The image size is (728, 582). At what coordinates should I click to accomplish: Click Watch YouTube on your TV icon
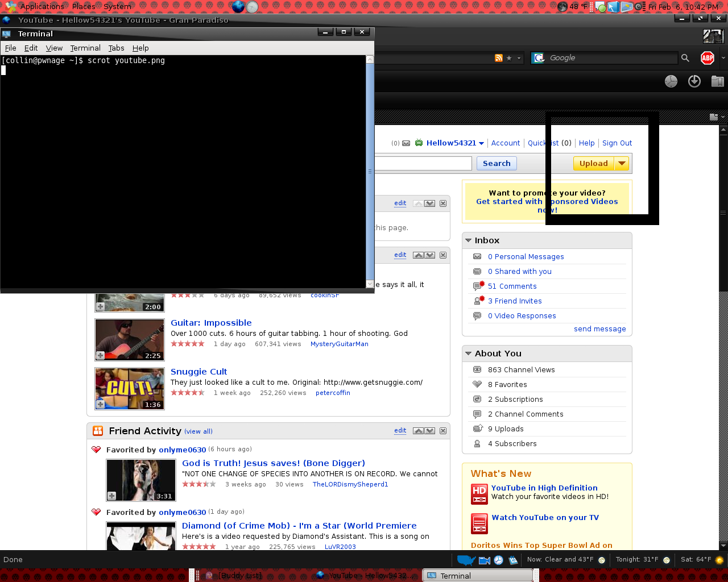click(479, 523)
